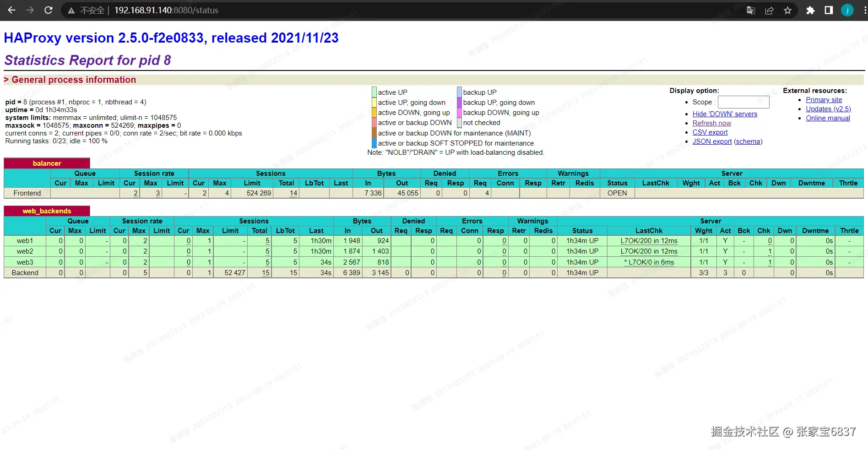
Task: Focus the Scope input field
Action: click(743, 102)
